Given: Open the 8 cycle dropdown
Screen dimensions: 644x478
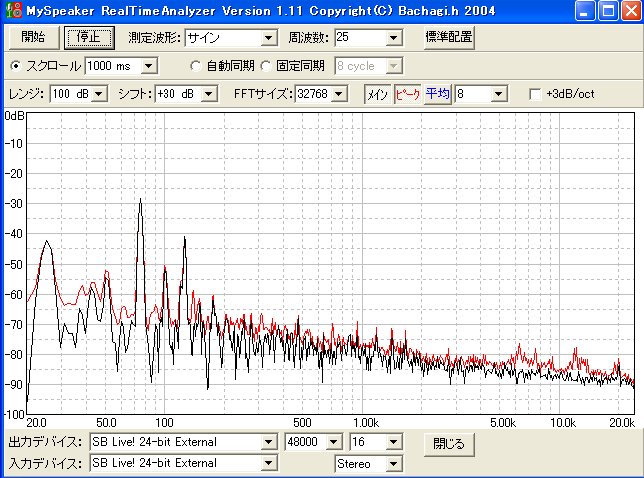Looking at the screenshot, I should pos(393,66).
